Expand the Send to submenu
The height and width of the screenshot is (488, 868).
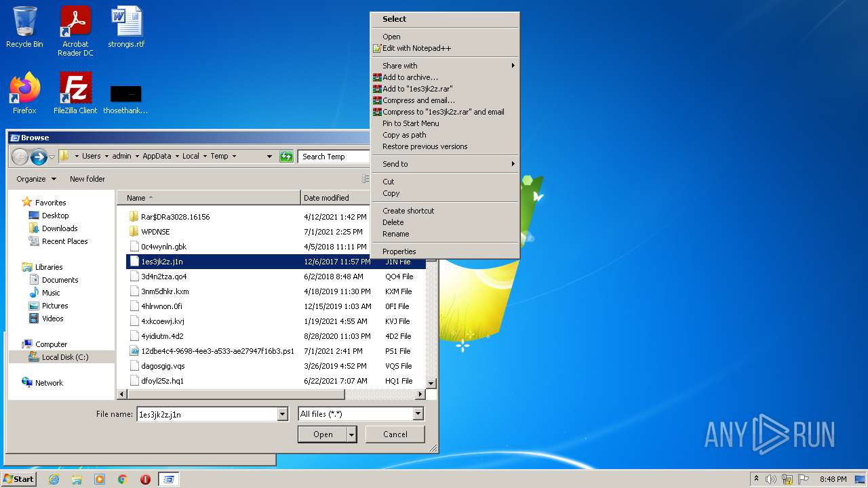[444, 164]
